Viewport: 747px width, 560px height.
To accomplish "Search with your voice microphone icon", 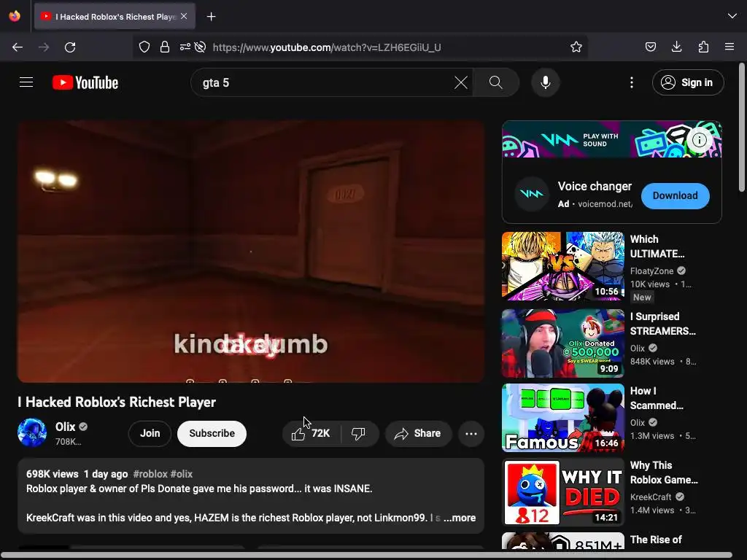I will tap(546, 82).
